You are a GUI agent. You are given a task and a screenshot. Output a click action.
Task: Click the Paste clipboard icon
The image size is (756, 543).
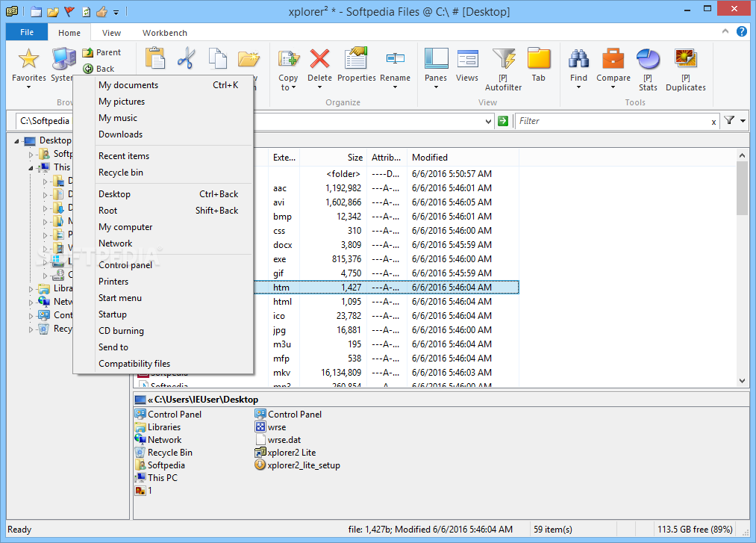tap(155, 58)
